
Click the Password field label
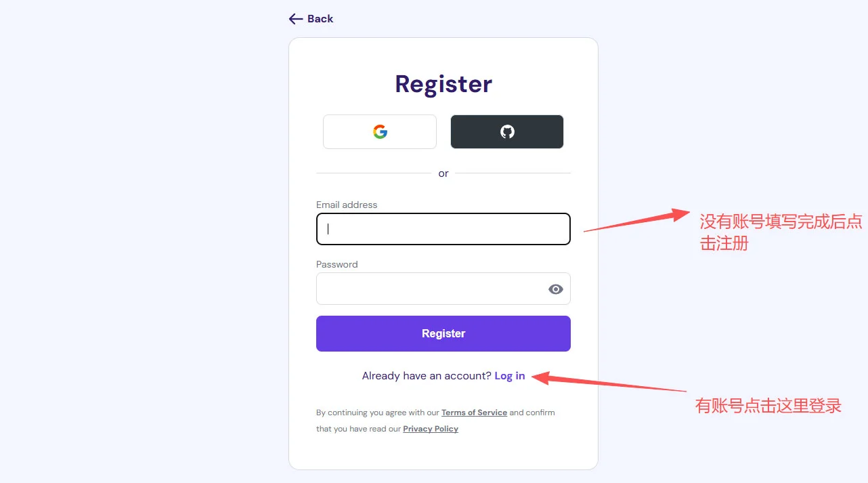[x=337, y=264]
